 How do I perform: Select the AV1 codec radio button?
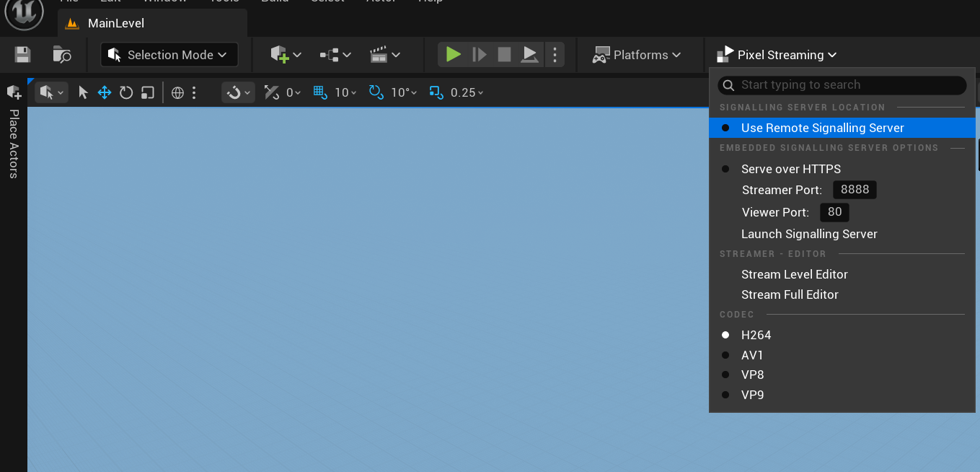[751, 355]
